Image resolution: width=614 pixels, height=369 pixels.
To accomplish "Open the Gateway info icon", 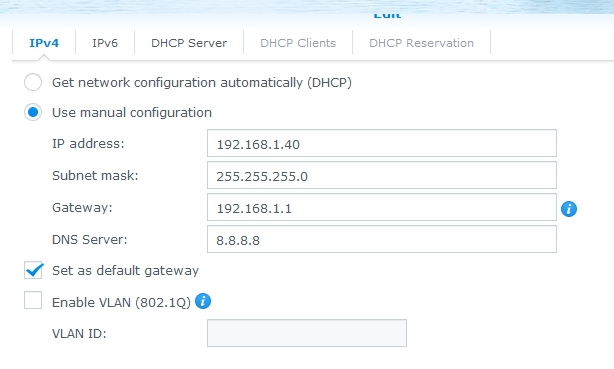I will (569, 209).
